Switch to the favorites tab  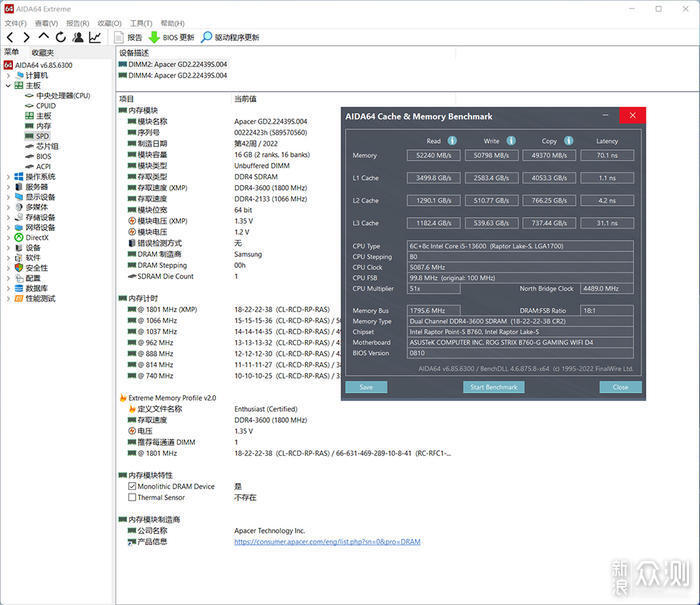pos(43,53)
